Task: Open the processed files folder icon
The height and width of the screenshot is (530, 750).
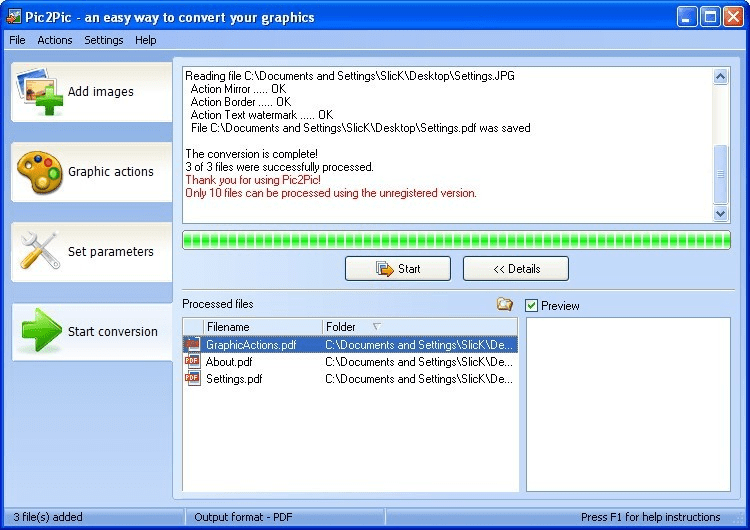Action: point(504,304)
